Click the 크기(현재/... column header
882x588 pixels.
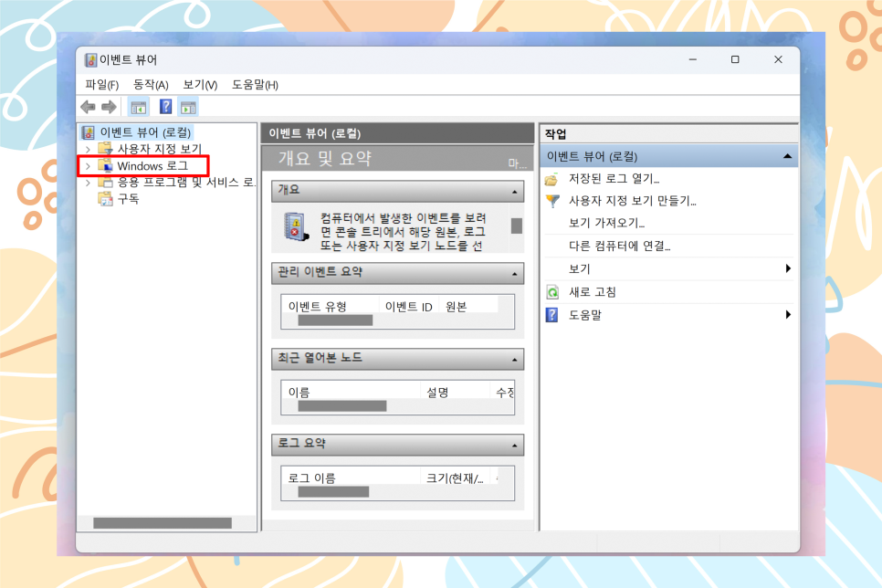tap(455, 478)
